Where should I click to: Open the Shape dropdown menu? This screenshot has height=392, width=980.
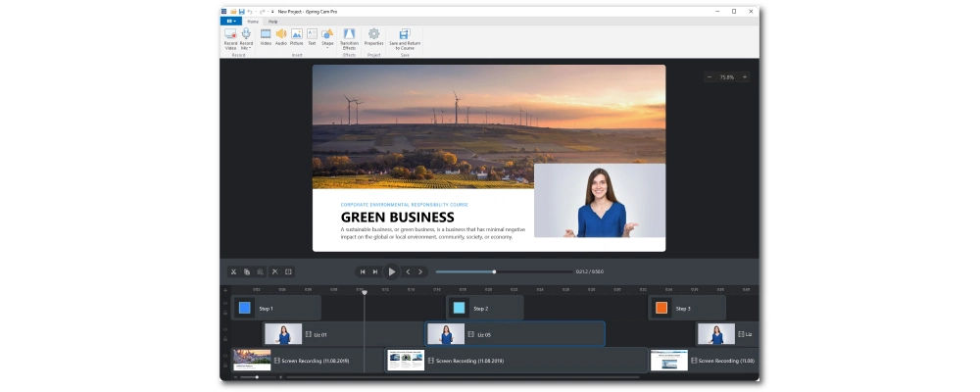coord(327,47)
